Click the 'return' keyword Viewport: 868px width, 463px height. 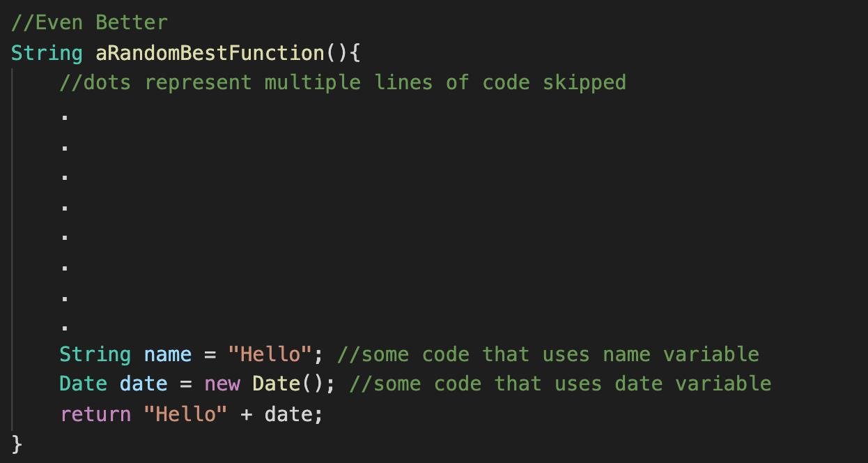pos(95,414)
